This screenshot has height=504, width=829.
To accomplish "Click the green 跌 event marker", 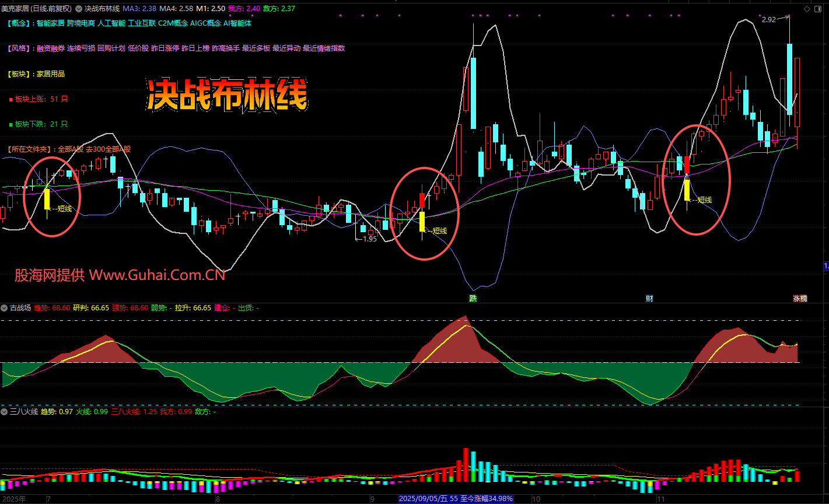I will [x=473, y=298].
